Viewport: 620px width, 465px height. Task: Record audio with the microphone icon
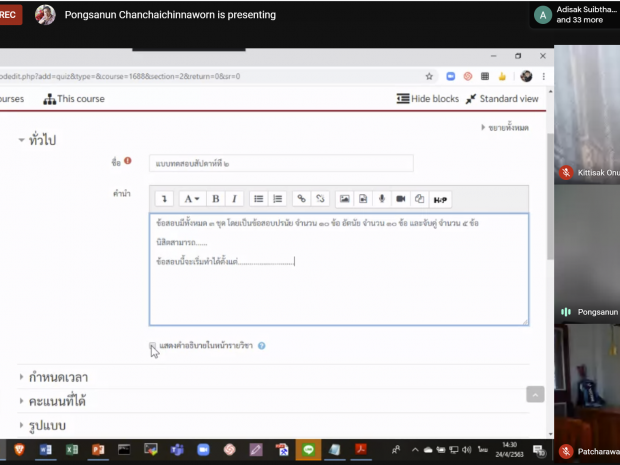pos(382,199)
